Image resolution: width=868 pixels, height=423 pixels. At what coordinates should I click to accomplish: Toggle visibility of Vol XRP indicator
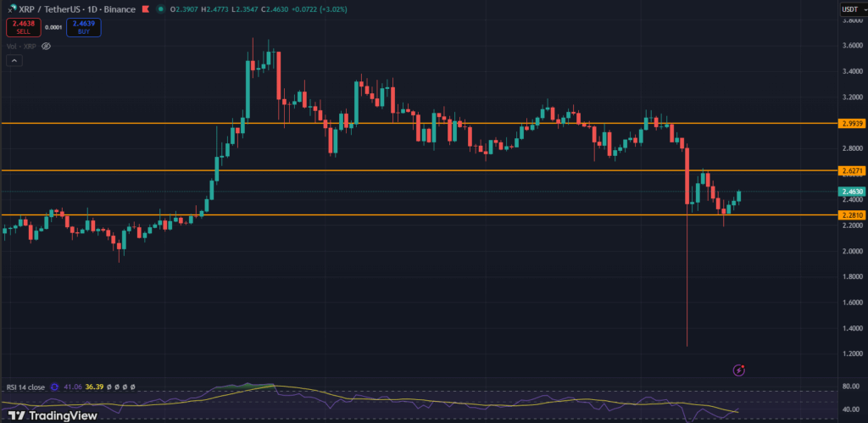pyautogui.click(x=47, y=47)
